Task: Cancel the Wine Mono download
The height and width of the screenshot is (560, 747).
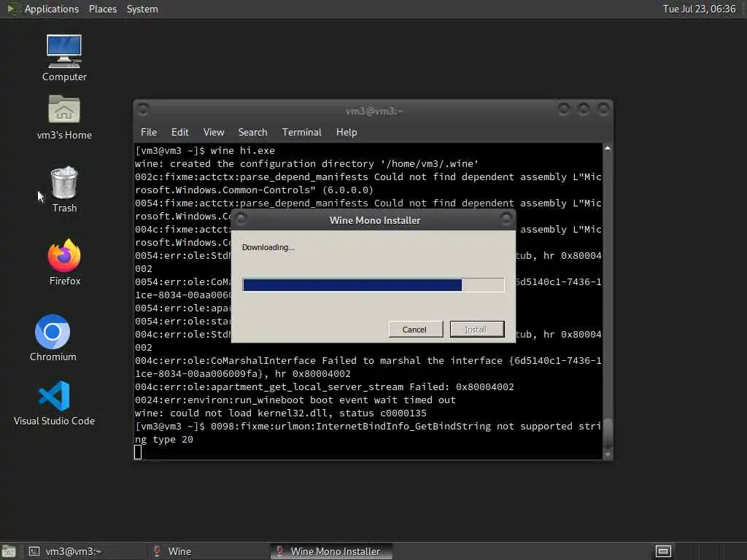Action: click(x=415, y=329)
